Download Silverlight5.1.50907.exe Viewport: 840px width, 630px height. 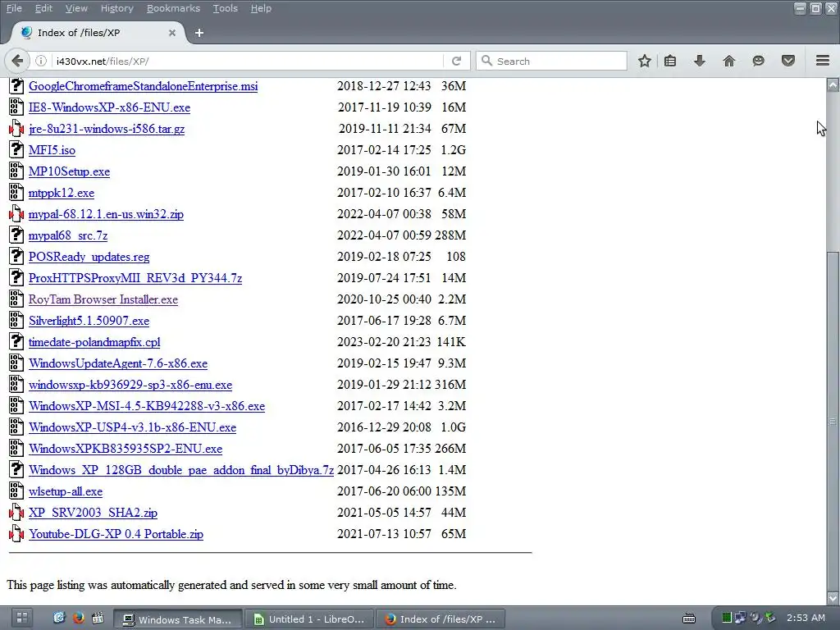(x=89, y=321)
